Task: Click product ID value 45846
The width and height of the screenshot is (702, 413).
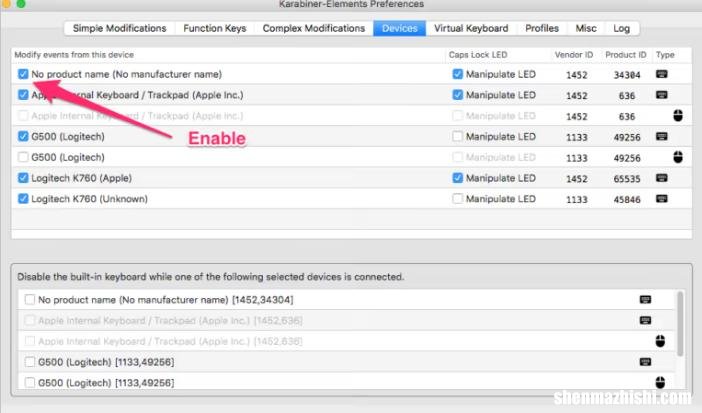Action: pyautogui.click(x=627, y=199)
